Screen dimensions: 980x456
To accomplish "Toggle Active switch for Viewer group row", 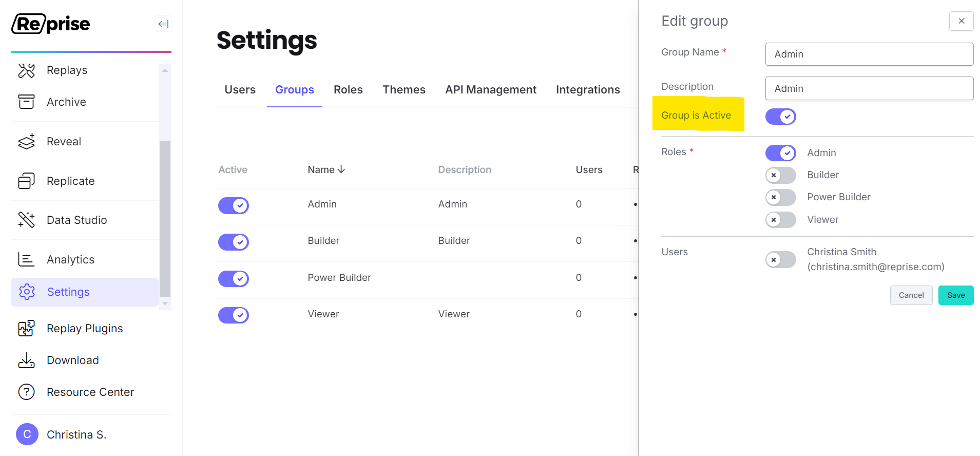I will (x=234, y=315).
